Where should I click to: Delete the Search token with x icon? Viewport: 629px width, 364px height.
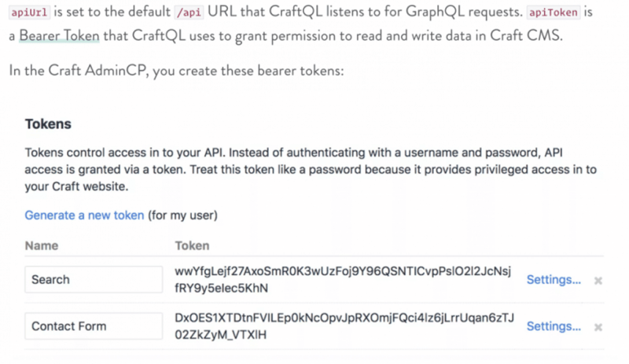tap(598, 281)
